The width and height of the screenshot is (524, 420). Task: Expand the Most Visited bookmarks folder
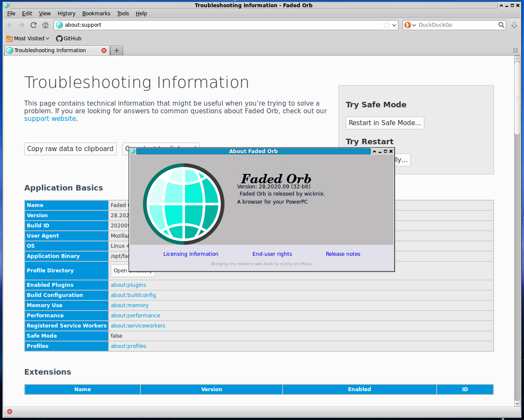point(28,39)
